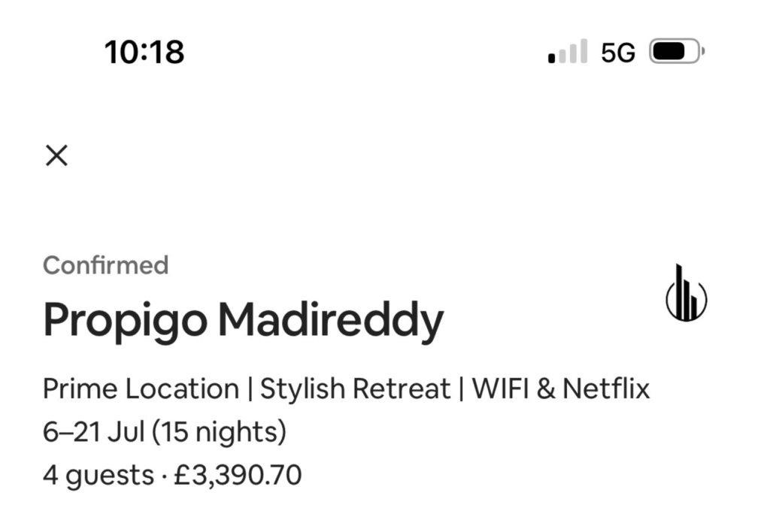
Task: Open the Propigo Madireddy host name heading
Action: click(243, 320)
